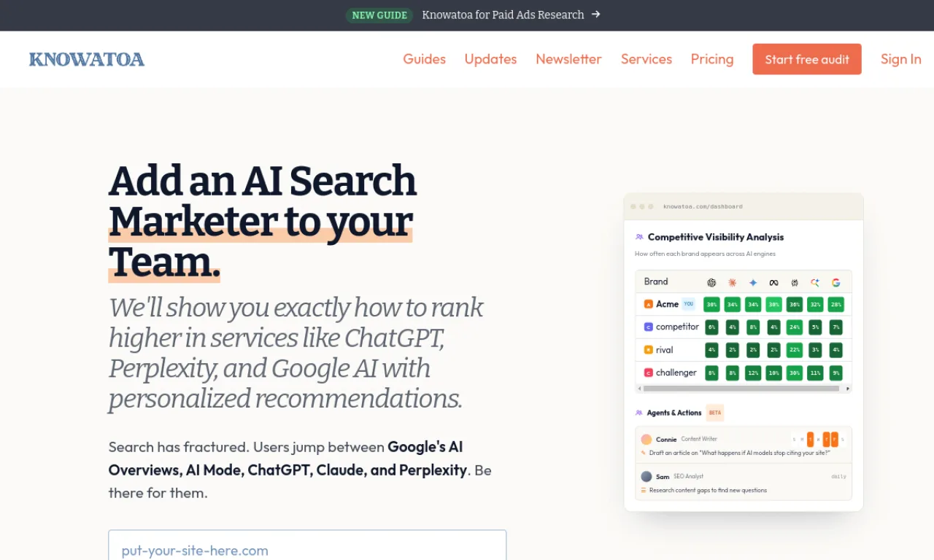
Task: Click the challenger brand name
Action: [x=676, y=373]
